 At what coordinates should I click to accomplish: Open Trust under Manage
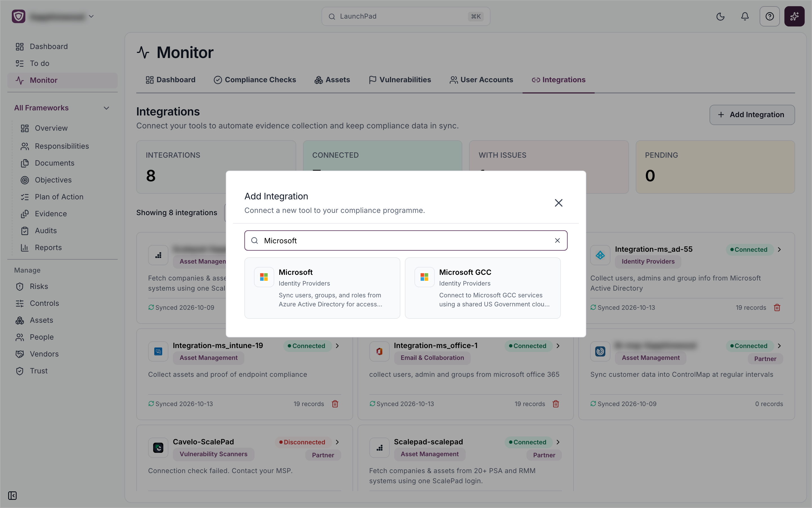coord(39,371)
